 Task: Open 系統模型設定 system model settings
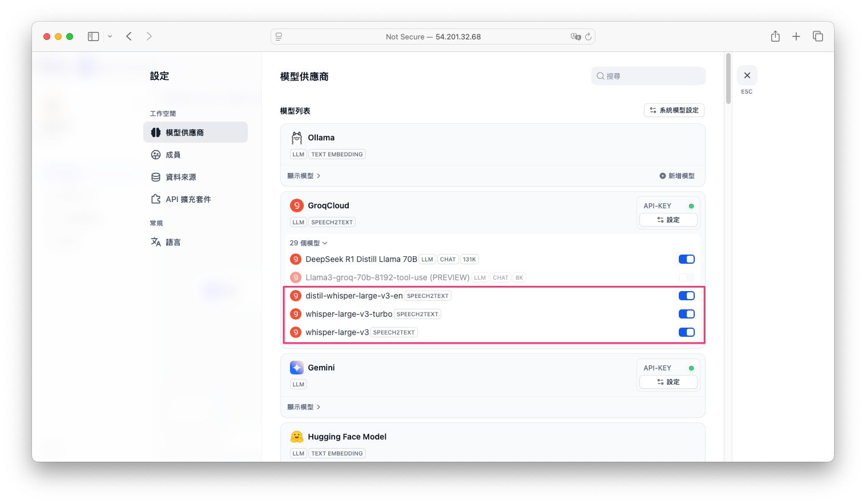pos(674,110)
